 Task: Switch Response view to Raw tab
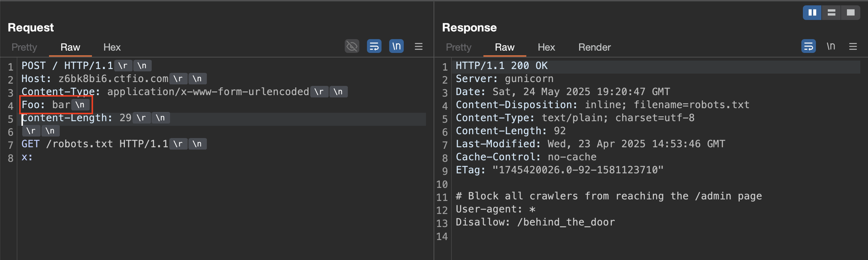(504, 47)
